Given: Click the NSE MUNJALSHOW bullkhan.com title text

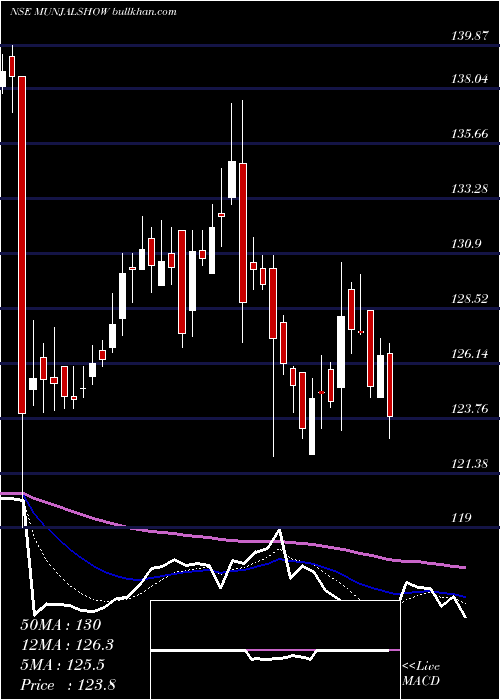Looking at the screenshot, I should coord(93,12).
